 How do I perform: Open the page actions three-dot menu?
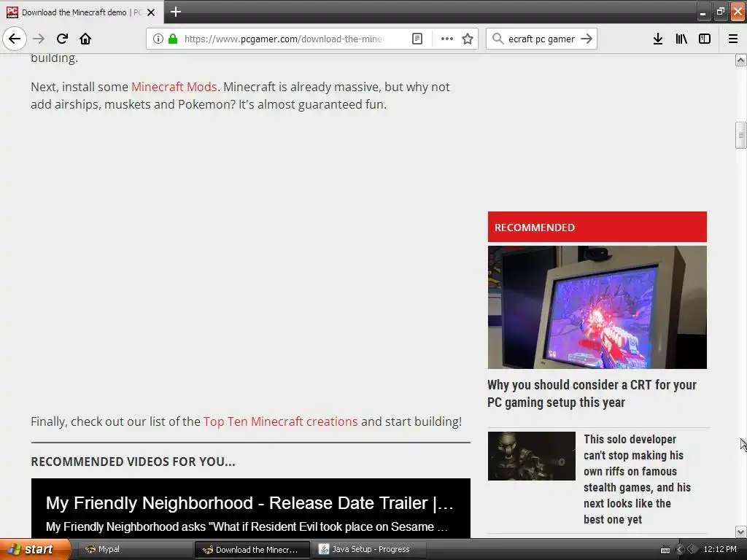tap(447, 39)
